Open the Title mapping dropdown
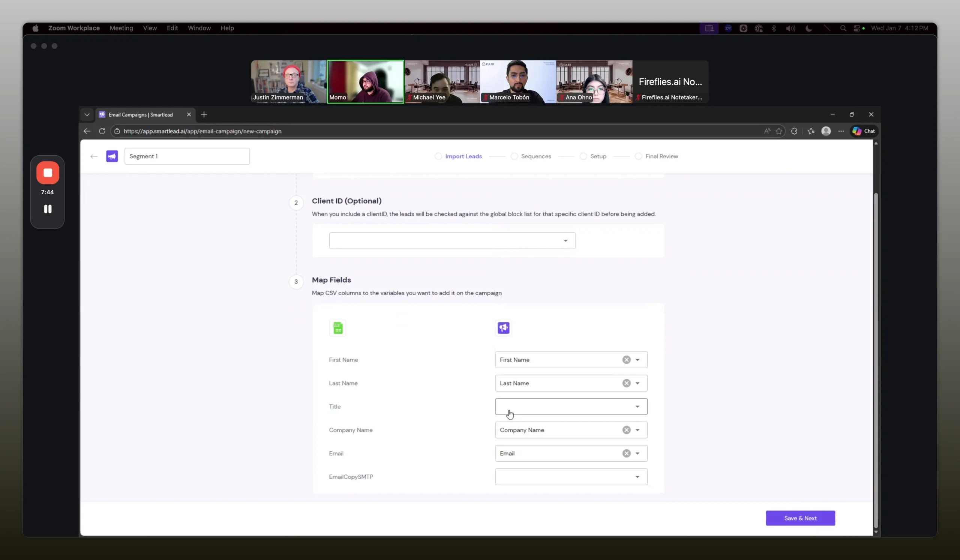960x560 pixels. pos(571,407)
